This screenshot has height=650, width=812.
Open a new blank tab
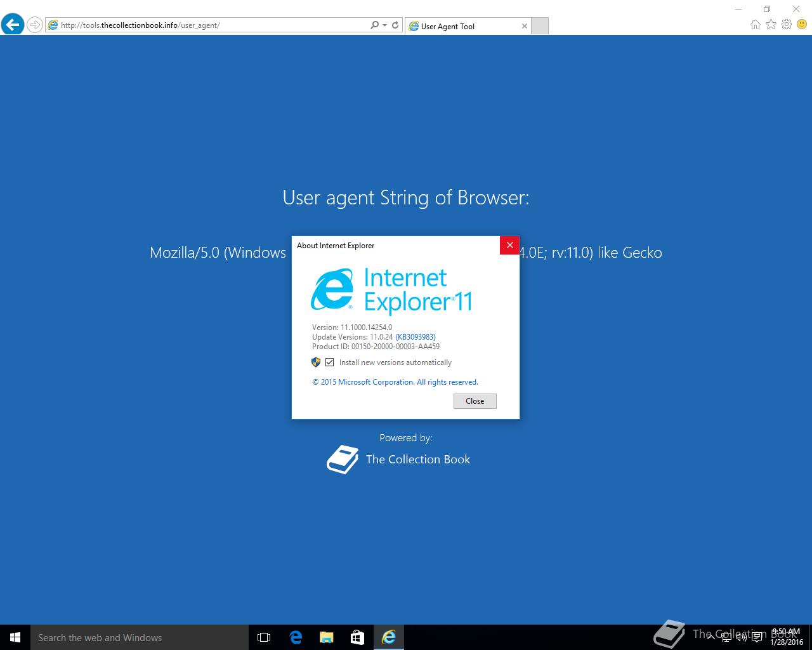pos(539,26)
